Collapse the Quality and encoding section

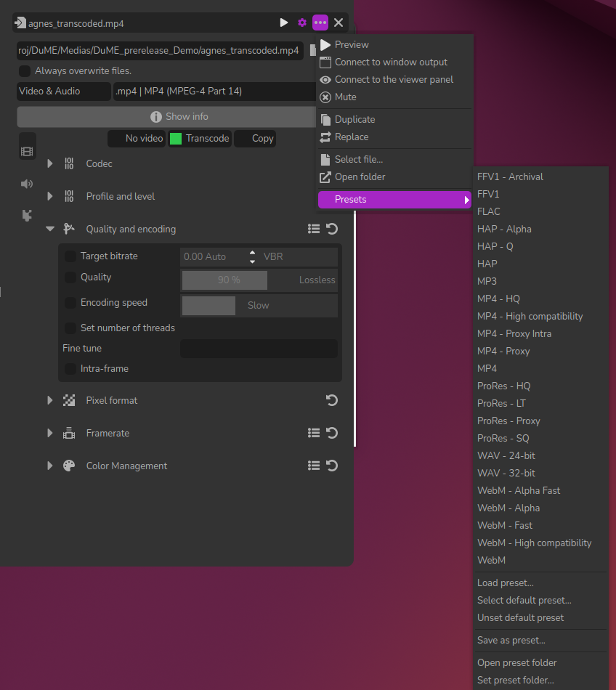click(50, 229)
